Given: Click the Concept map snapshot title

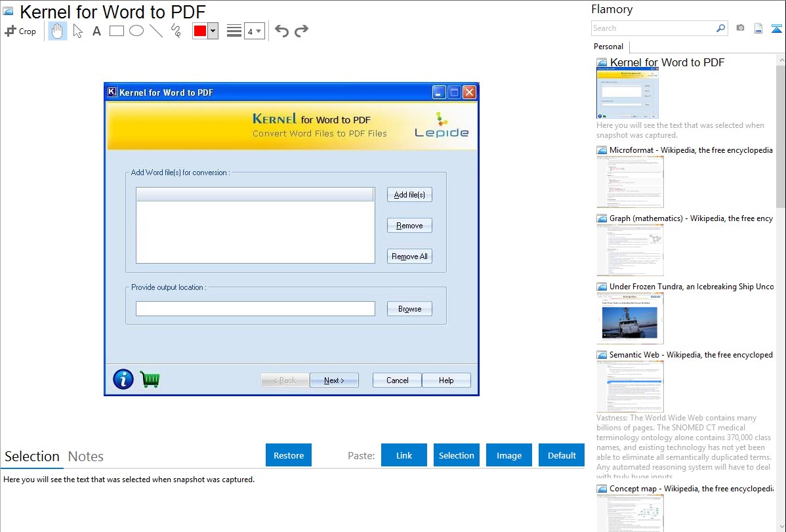Looking at the screenshot, I should click(692, 488).
